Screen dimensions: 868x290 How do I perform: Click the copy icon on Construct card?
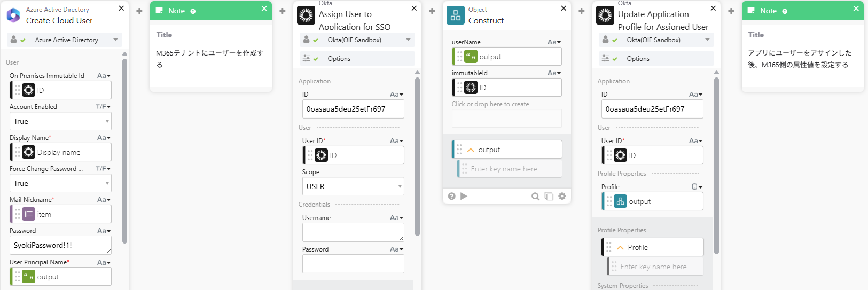pos(549,196)
